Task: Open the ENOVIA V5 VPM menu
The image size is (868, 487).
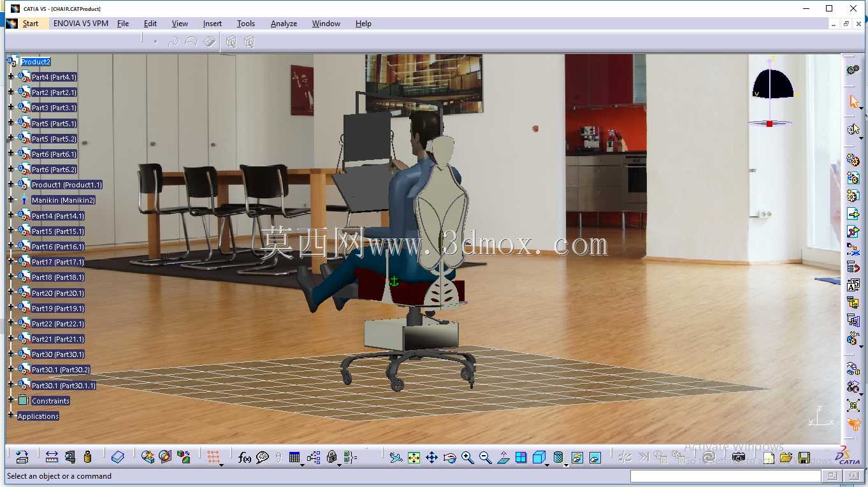Action: click(81, 24)
